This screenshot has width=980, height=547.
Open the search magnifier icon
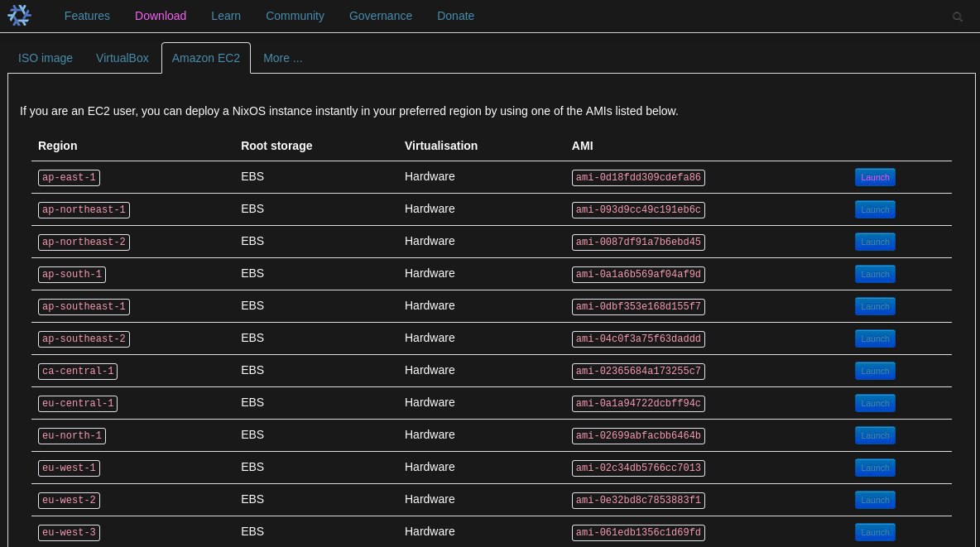(957, 17)
